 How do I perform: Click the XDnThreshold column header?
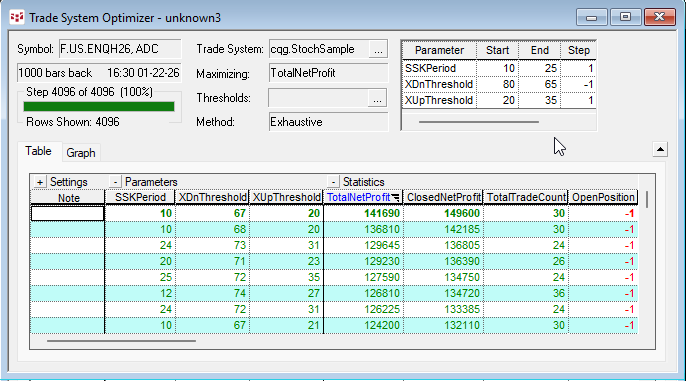point(212,197)
